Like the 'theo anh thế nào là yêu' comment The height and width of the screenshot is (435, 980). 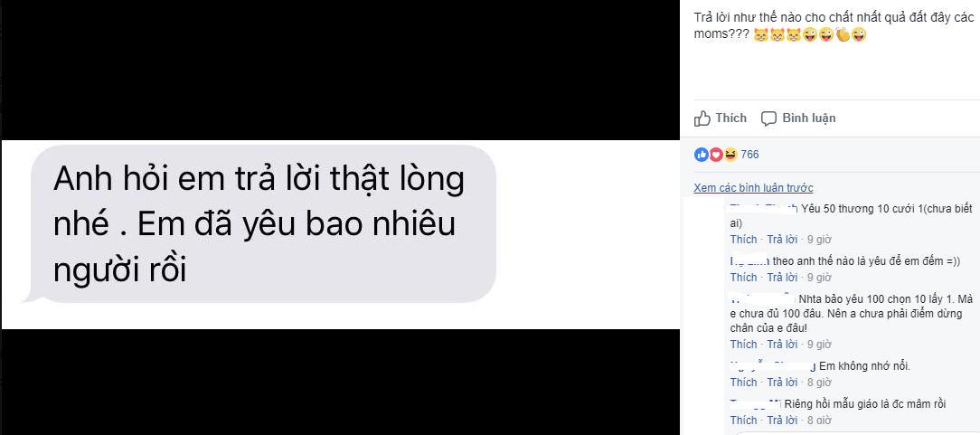click(743, 278)
